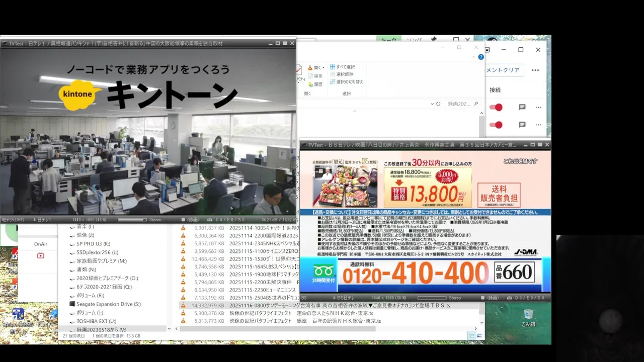Click the すべて選択 grid icon
The image size is (644, 362).
(x=333, y=67)
